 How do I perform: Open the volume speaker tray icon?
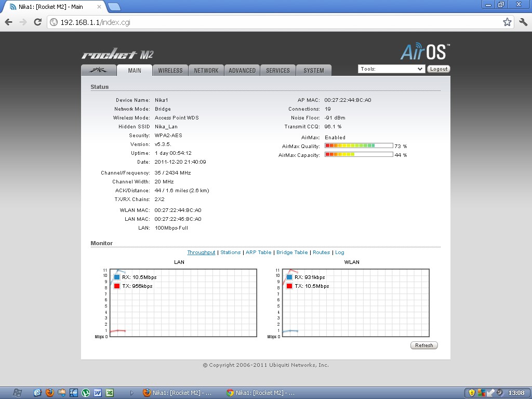point(500,393)
